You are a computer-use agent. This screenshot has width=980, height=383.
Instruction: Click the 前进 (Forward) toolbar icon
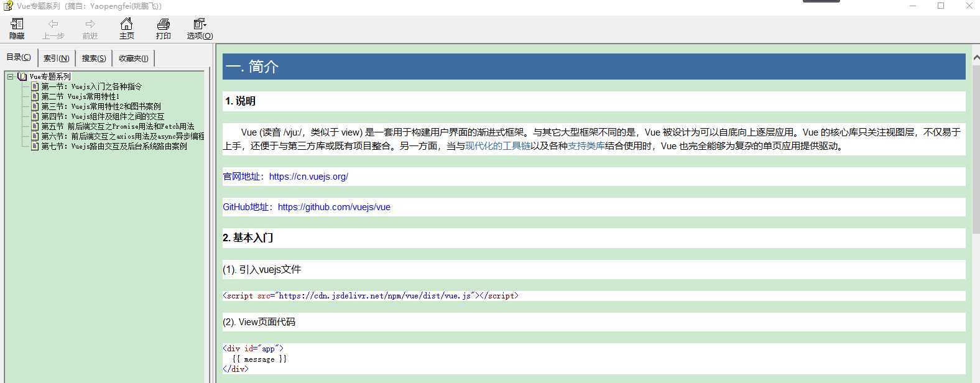pos(90,29)
